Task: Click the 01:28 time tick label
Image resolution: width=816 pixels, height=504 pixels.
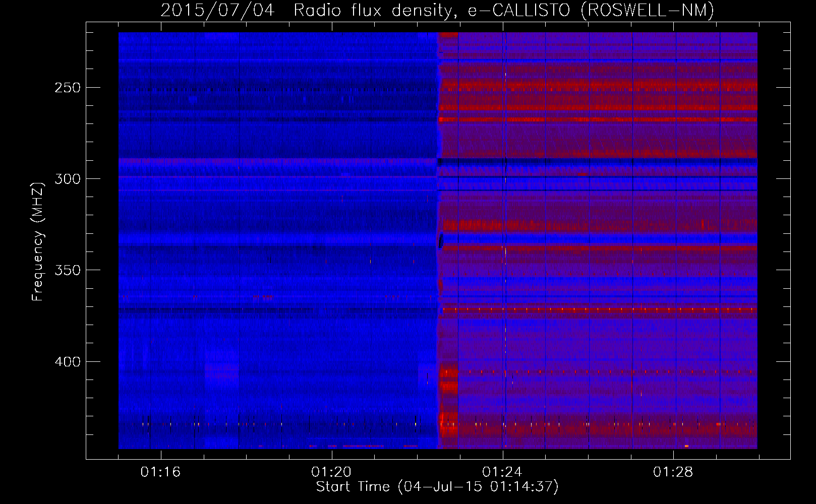Action: pos(673,472)
